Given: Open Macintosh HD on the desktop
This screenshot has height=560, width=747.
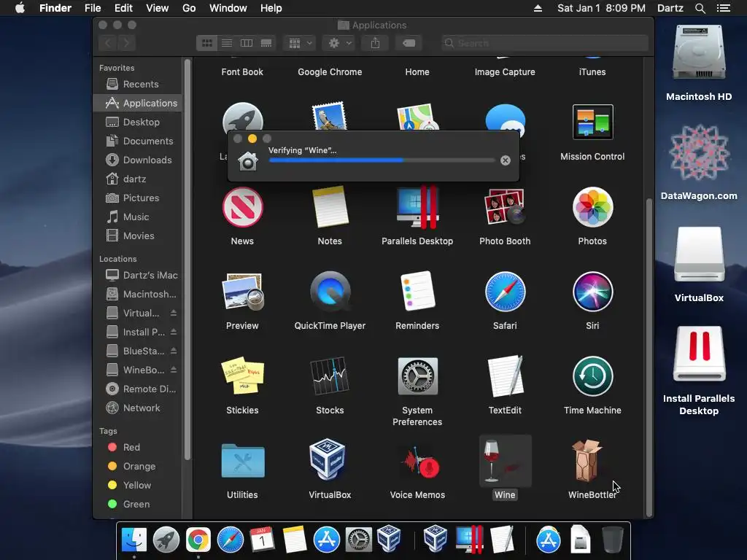Looking at the screenshot, I should click(x=699, y=52).
